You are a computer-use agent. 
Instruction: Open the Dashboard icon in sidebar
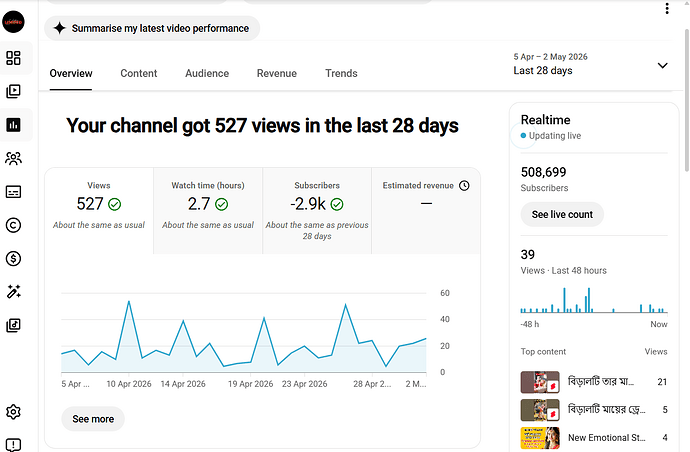tap(13, 58)
